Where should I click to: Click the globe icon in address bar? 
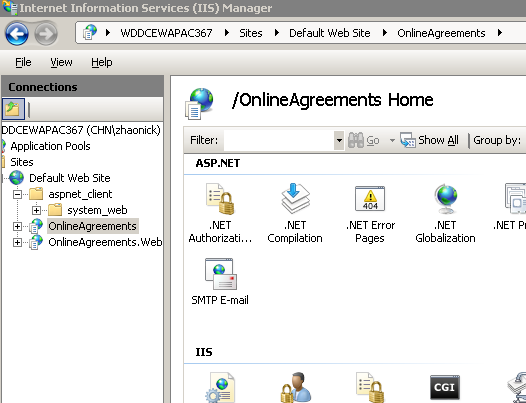(x=90, y=33)
